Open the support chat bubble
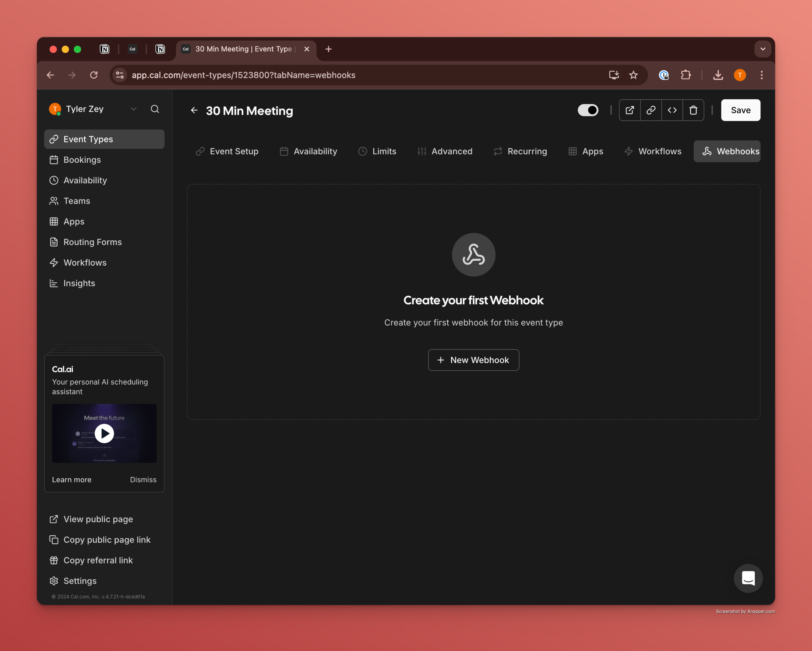The image size is (812, 651). 748,578
